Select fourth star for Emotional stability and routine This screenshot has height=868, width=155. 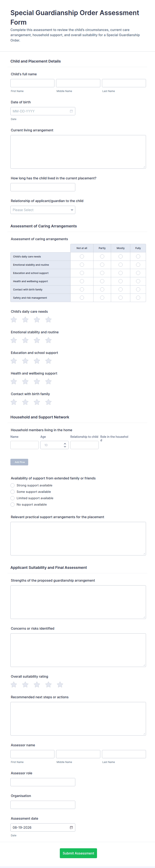click(x=49, y=340)
